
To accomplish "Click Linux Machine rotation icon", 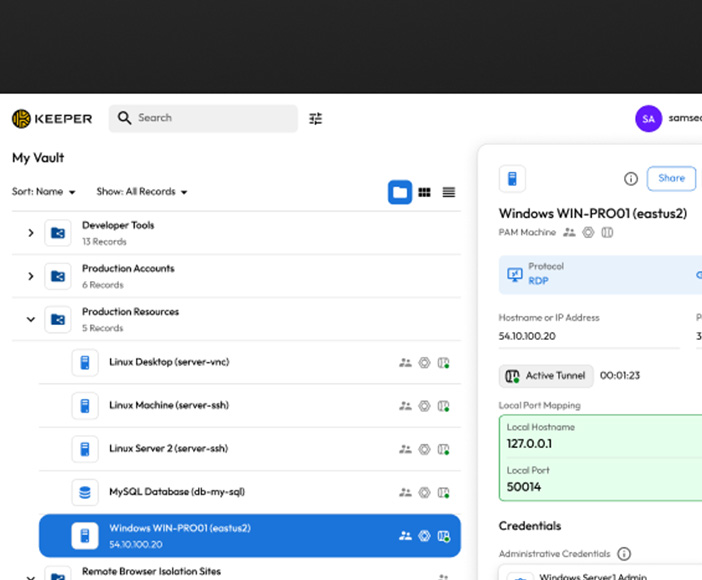I will 424,406.
